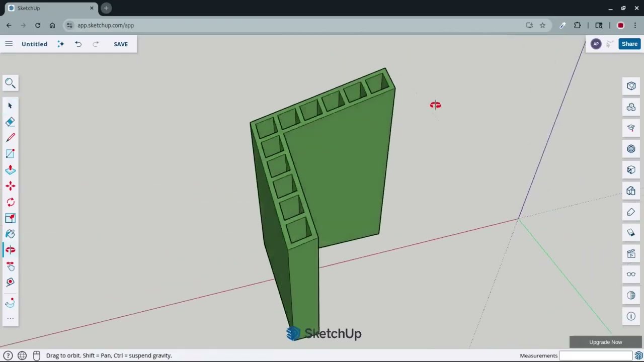This screenshot has height=362, width=644.
Task: Choose the Eraser tool
Action: pos(10,122)
